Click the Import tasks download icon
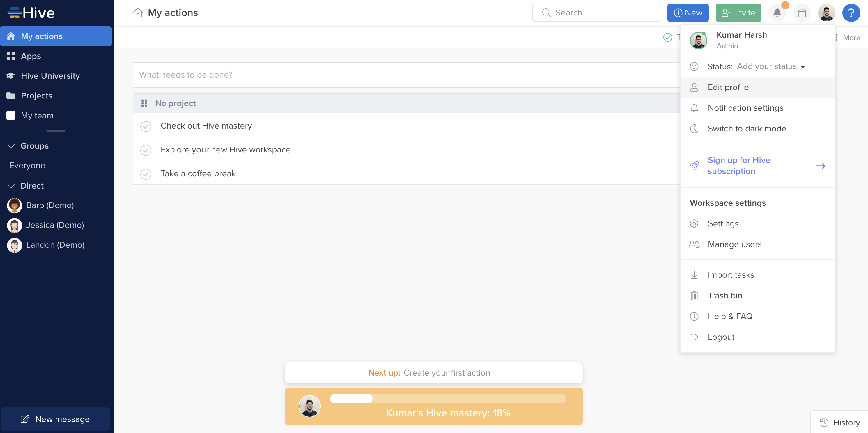 coord(694,275)
